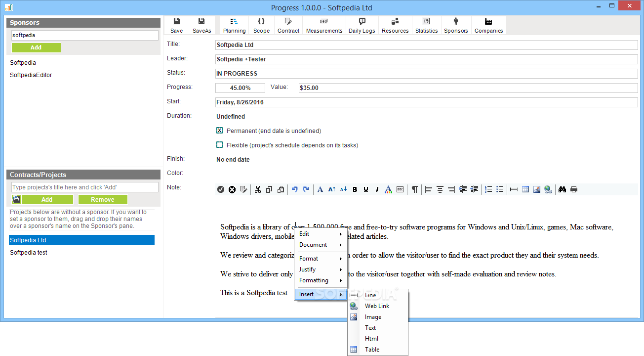Click Add button in Sponsors panel
Screen dimensions: 644x356
pos(36,47)
